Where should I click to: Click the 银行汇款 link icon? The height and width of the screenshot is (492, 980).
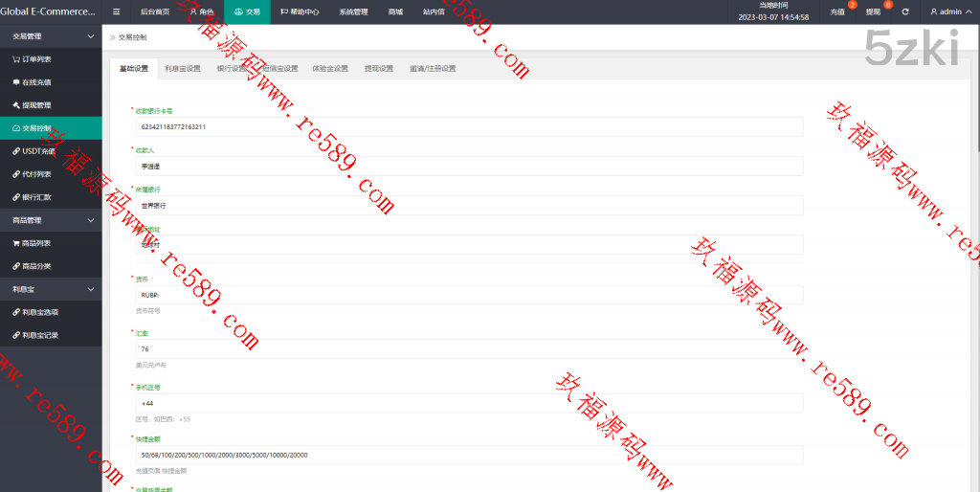[x=16, y=197]
